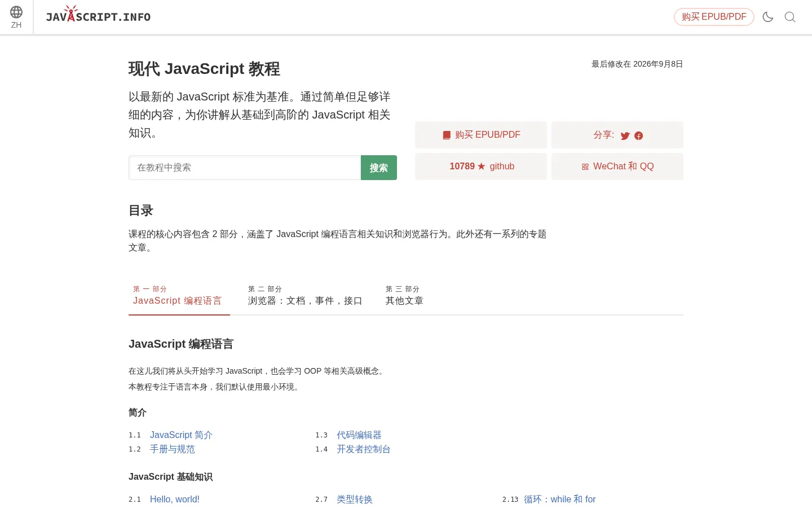Click the JavaScript 编程语言 section heading

tap(181, 344)
